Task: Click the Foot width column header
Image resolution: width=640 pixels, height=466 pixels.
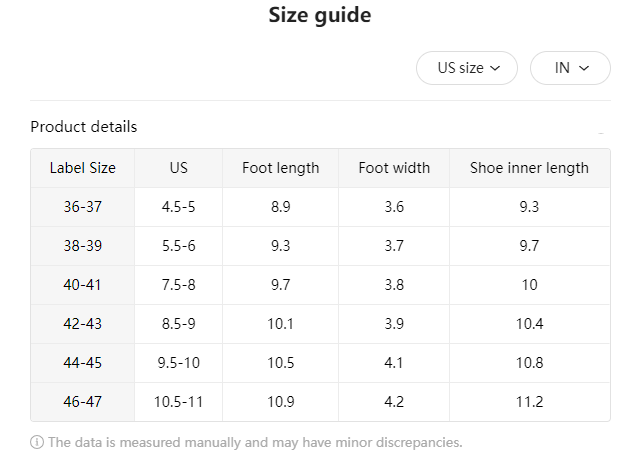Action: pos(394,168)
